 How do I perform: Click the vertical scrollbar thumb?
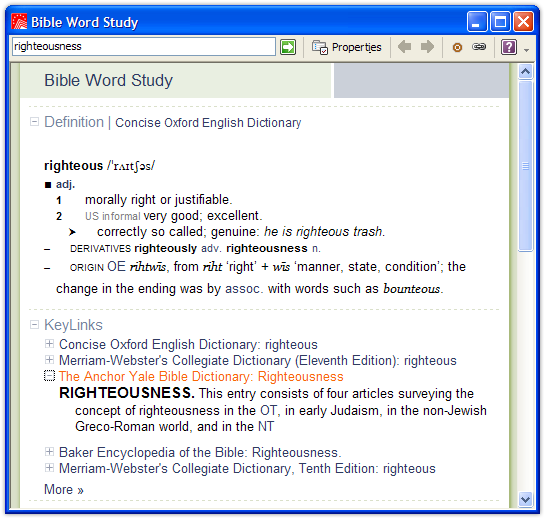tap(525, 165)
